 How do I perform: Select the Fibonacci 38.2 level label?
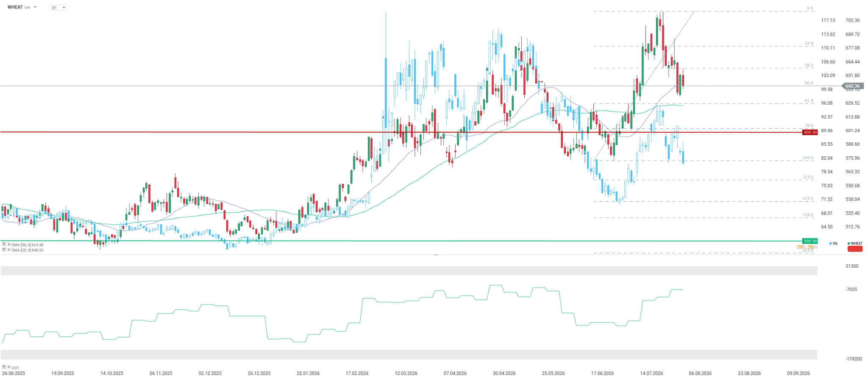(809, 65)
